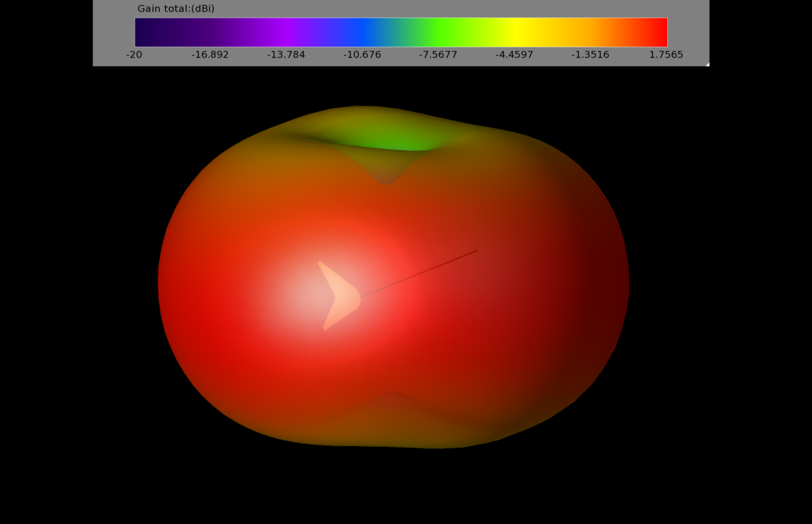Screen dimensions: 812x524
Task: Select the -20 scale label
Action: click(133, 55)
